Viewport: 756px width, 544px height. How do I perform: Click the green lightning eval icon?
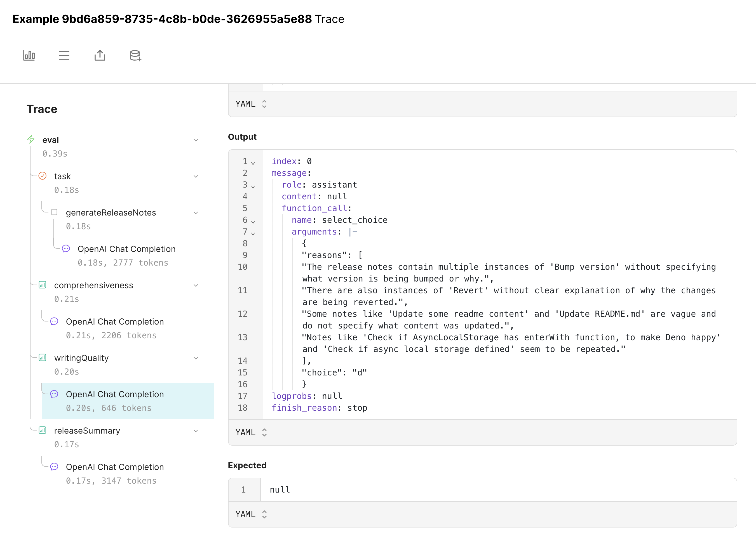(x=31, y=139)
